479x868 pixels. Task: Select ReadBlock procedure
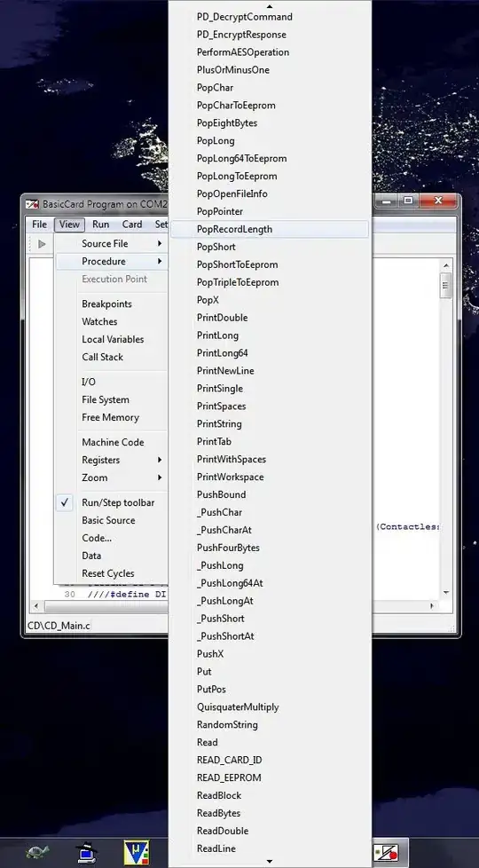click(270, 795)
